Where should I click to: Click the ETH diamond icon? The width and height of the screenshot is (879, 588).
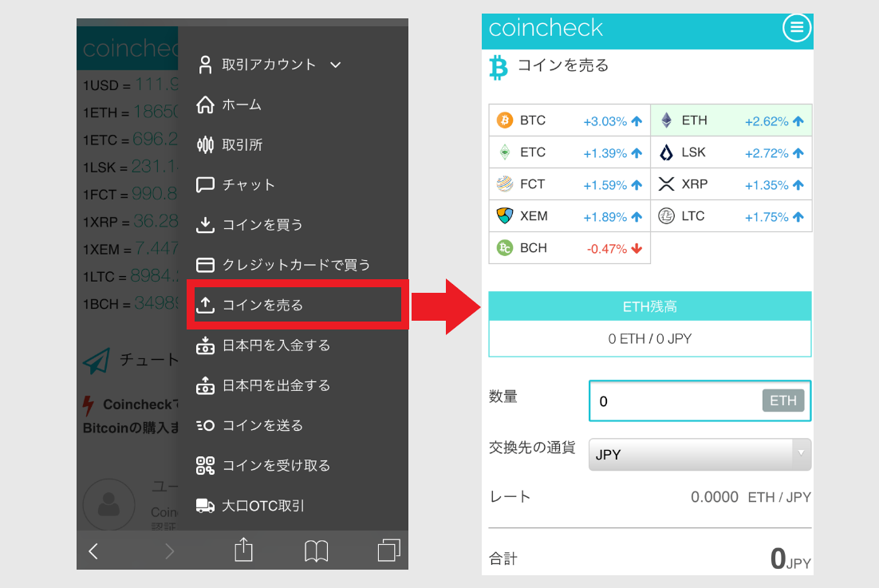click(666, 120)
